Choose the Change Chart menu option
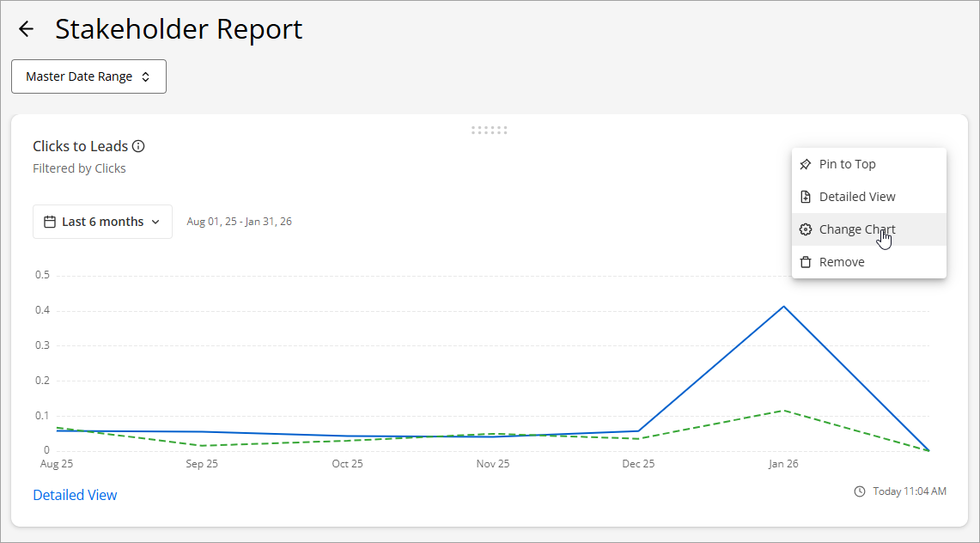The image size is (980, 543). 856,229
